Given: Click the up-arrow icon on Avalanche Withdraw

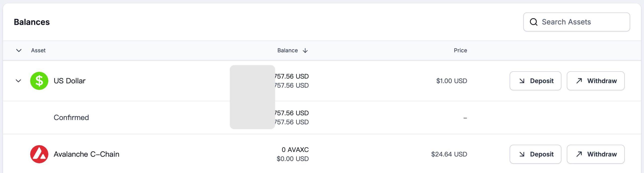Looking at the screenshot, I should (579, 154).
